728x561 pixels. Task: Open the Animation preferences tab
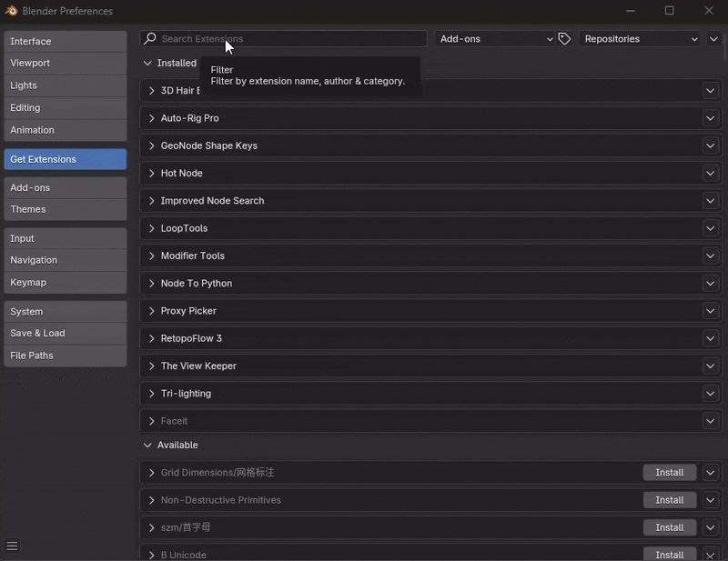coord(66,130)
